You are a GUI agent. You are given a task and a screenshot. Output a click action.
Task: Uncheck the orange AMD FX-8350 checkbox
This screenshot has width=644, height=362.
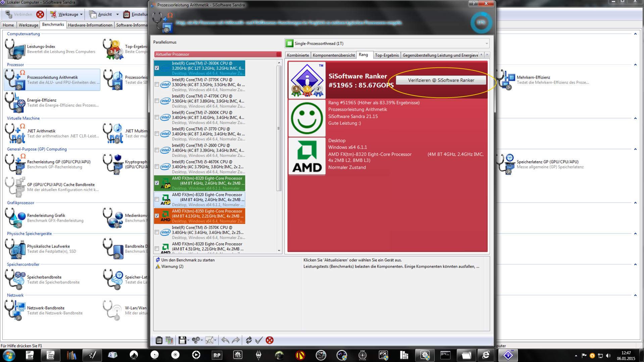click(x=157, y=216)
